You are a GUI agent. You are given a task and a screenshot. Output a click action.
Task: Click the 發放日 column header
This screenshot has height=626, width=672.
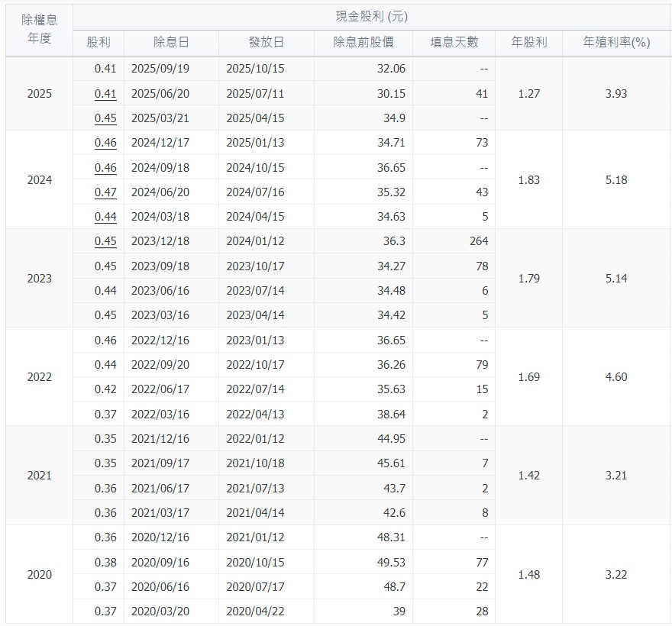click(266, 43)
